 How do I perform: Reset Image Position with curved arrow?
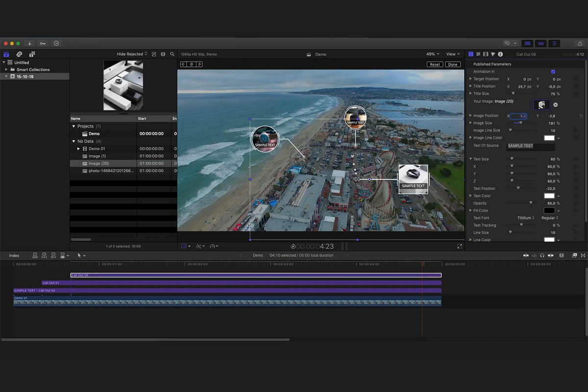pos(581,116)
